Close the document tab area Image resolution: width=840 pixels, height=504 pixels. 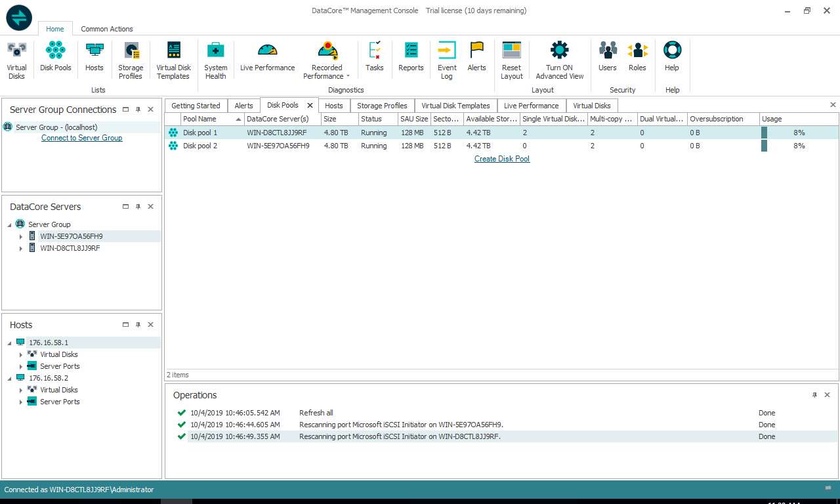pos(833,105)
